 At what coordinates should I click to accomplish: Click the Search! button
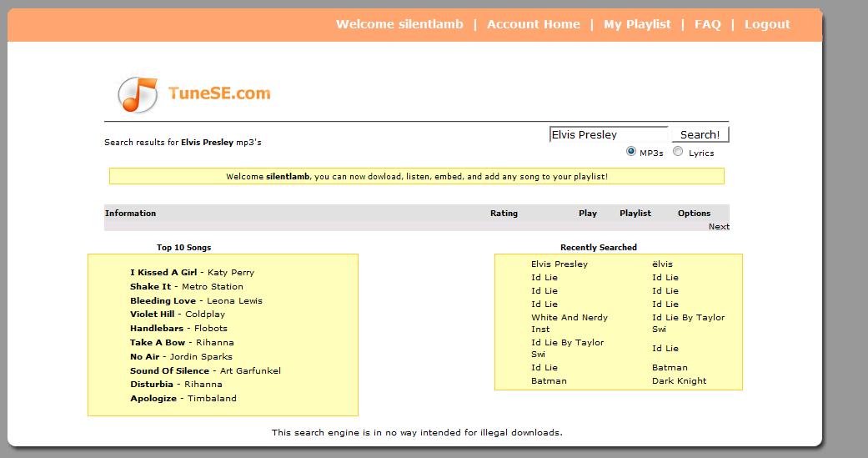(700, 134)
